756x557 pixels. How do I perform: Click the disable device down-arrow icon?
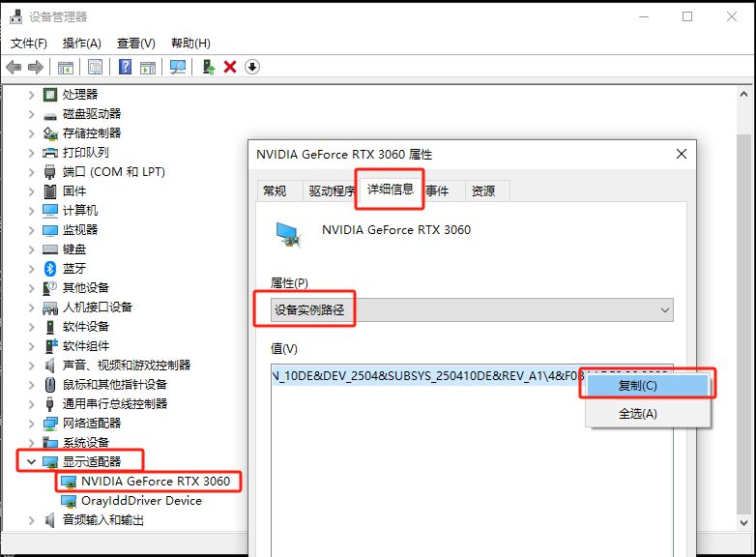pos(251,67)
